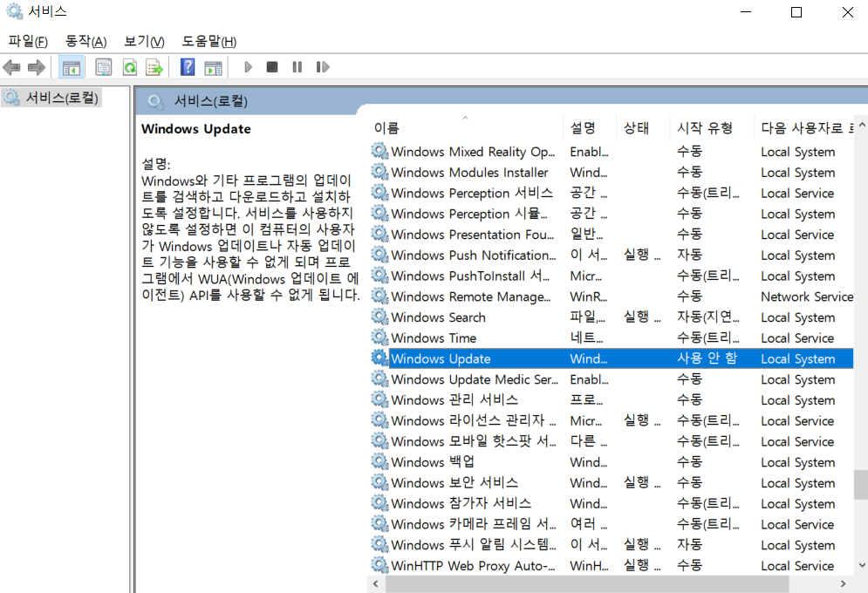The height and width of the screenshot is (593, 868).
Task: Click the gear icon for Windows Perception 서비스
Action: click(379, 193)
